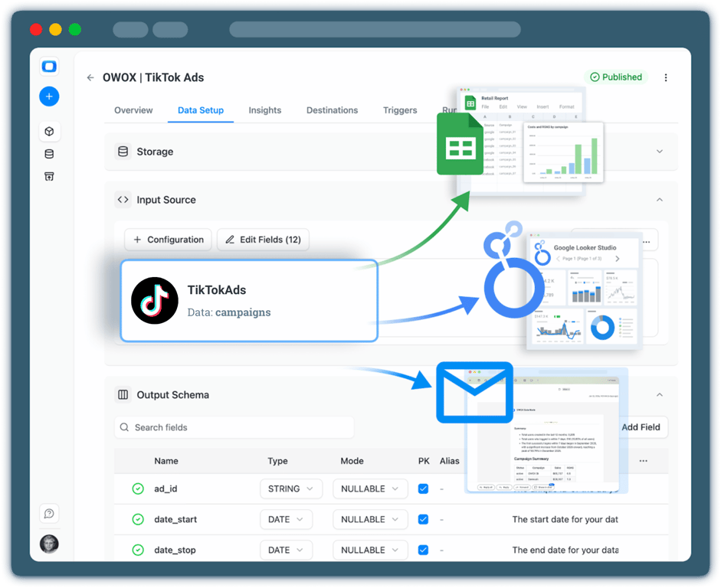This screenshot has width=721, height=588.
Task: Open the NULLABLE mode dropdown for date_start
Action: pyautogui.click(x=370, y=519)
